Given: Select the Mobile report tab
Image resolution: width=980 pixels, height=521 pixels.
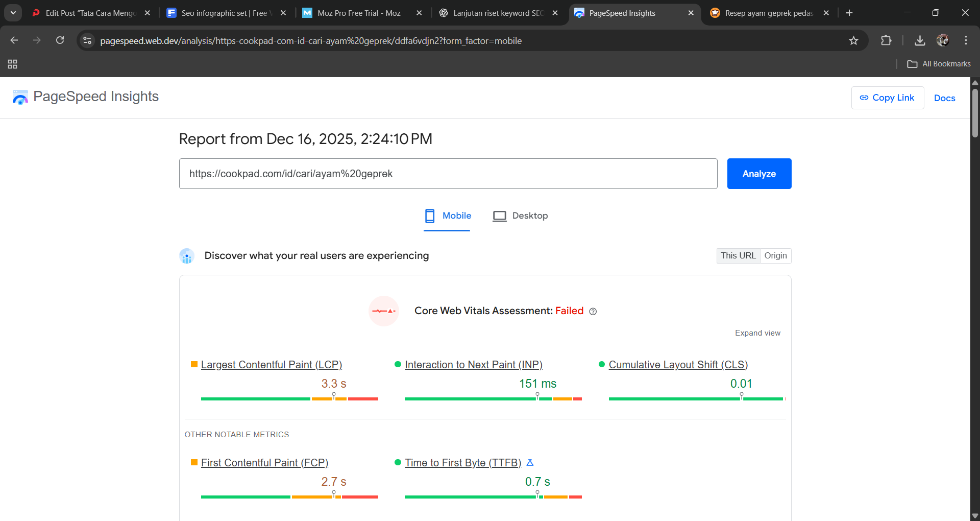Looking at the screenshot, I should 448,216.
